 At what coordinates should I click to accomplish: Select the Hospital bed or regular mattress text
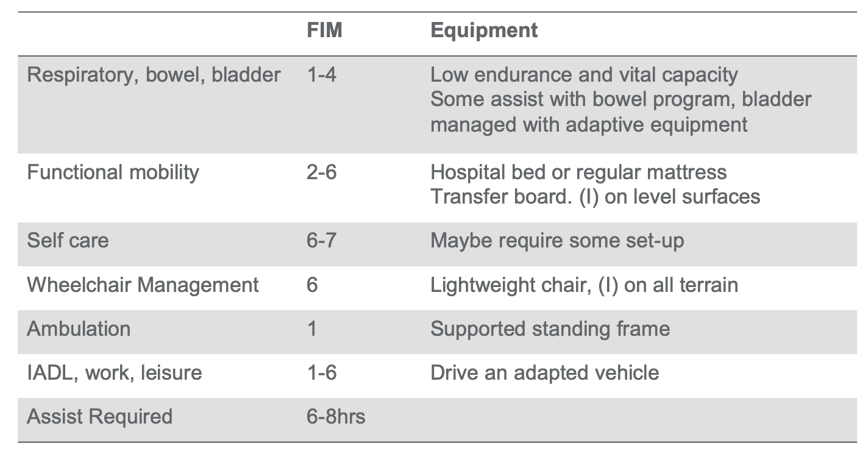click(578, 172)
